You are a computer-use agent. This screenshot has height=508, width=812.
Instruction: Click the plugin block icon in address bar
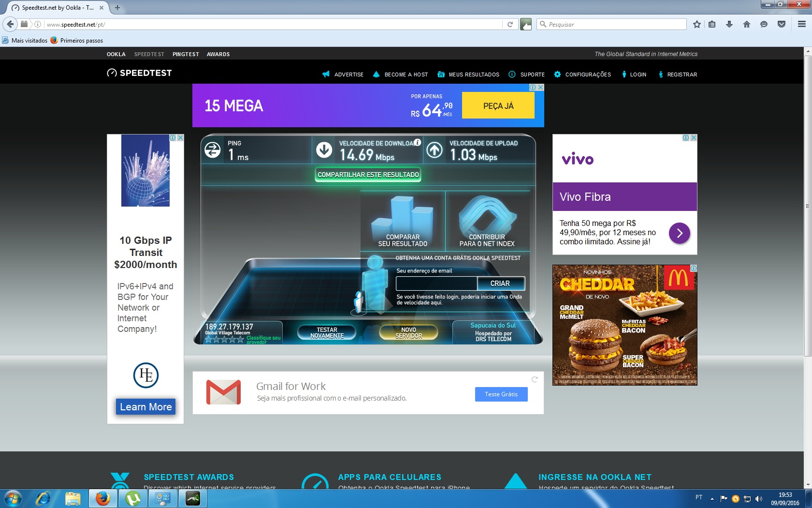(24, 24)
